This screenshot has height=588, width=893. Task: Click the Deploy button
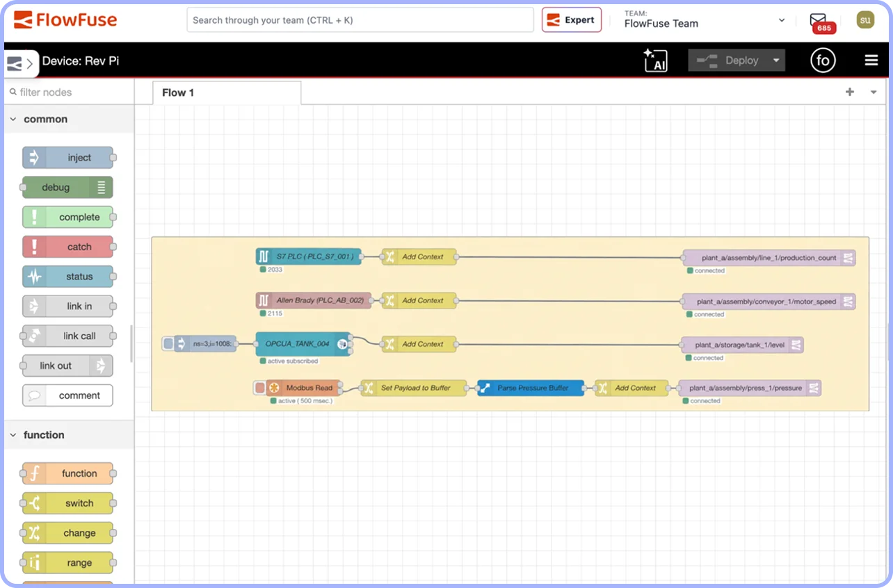(x=728, y=60)
